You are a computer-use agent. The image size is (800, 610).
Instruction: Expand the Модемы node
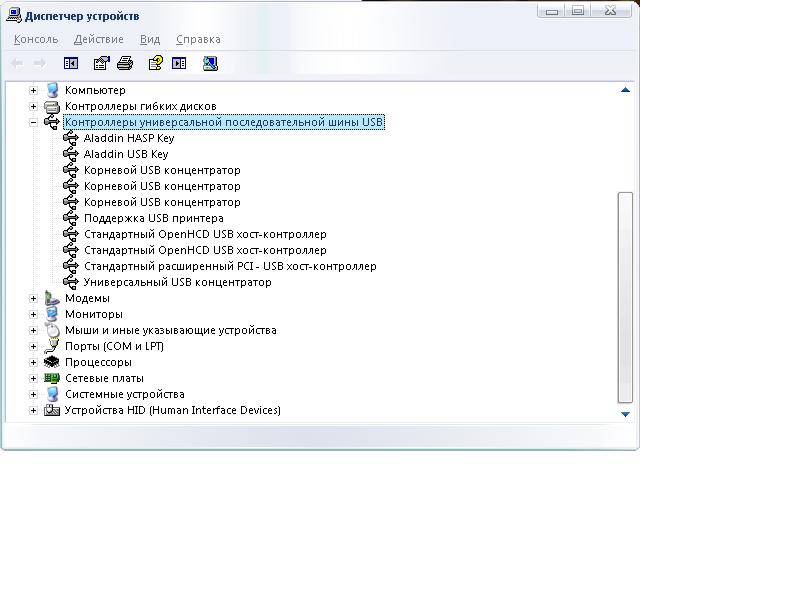pyautogui.click(x=33, y=298)
